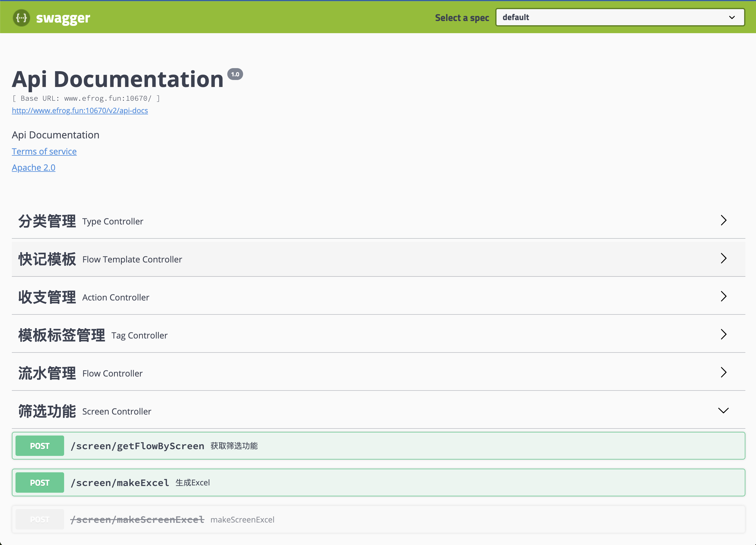Expand the Type Controller section arrow
The image size is (756, 545).
pyautogui.click(x=723, y=220)
